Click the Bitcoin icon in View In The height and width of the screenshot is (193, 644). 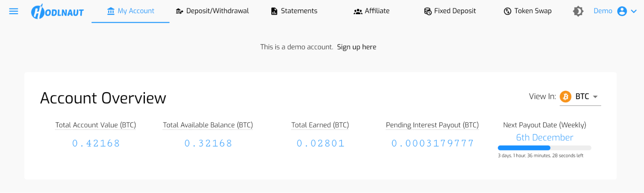pos(565,96)
